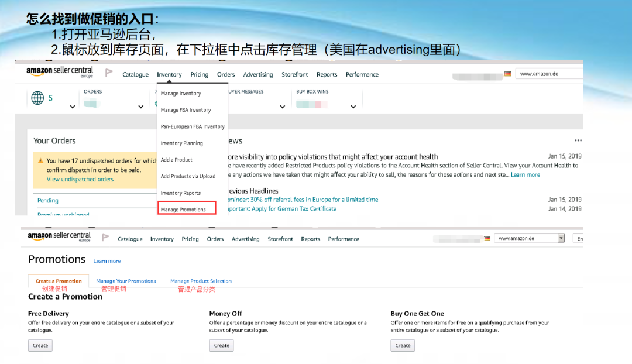Open the www.amazon.de dropdown in lower header
The height and width of the screenshot is (364, 632).
tap(561, 238)
